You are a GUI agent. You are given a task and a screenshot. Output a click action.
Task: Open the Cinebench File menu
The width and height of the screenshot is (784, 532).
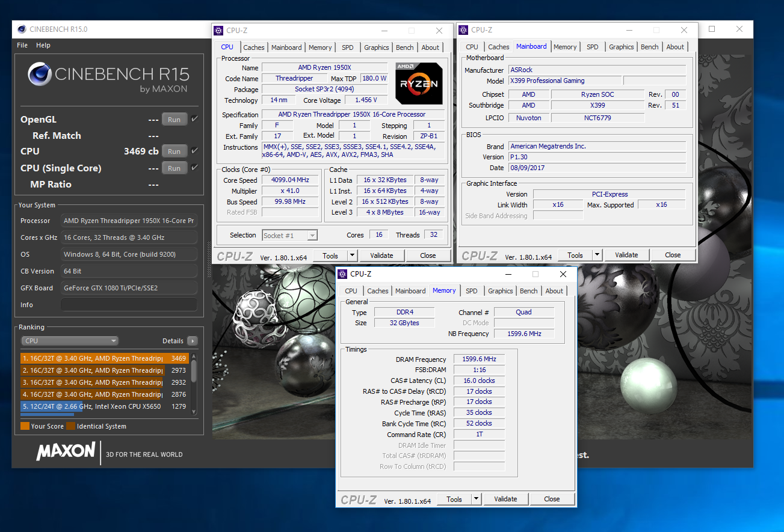pos(22,45)
